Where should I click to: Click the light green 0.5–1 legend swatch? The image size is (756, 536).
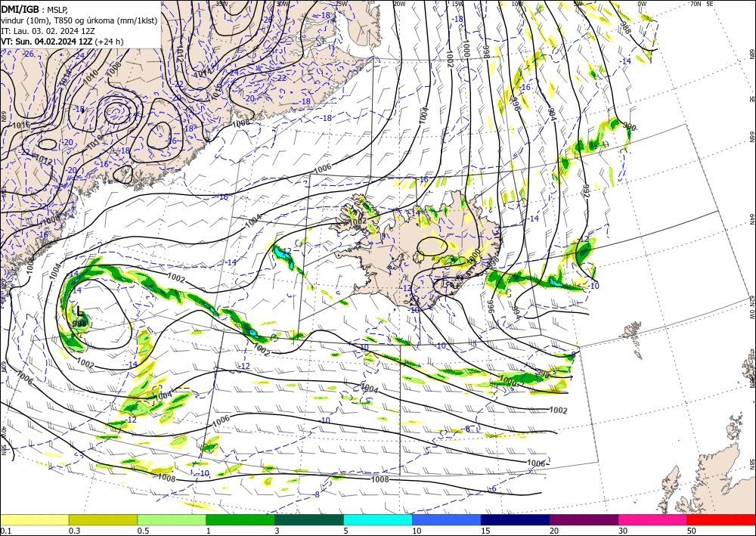pyautogui.click(x=172, y=519)
